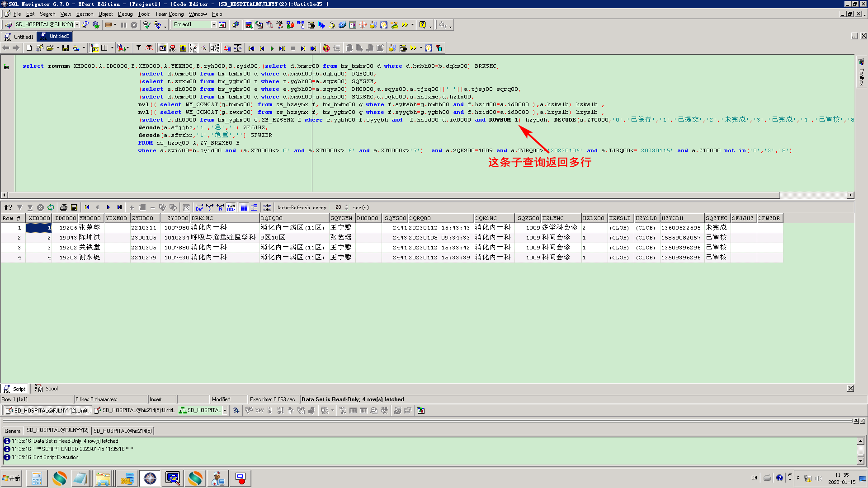
Task: Expand the Project1 combo box
Action: [x=214, y=25]
